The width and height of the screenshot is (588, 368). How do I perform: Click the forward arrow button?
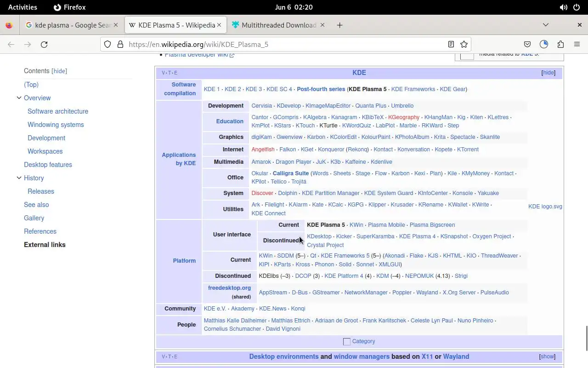click(28, 45)
